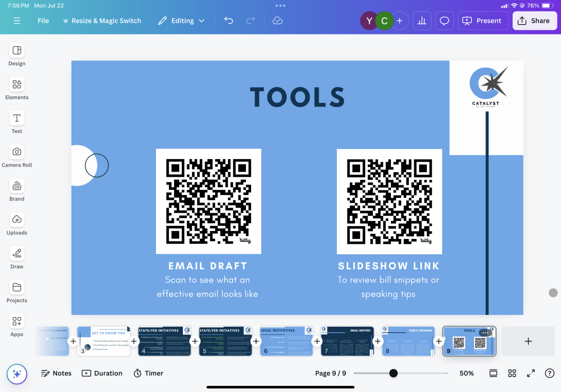Screen dimensions: 561x392
Task: Switch to grid view of pages
Action: coord(512,373)
